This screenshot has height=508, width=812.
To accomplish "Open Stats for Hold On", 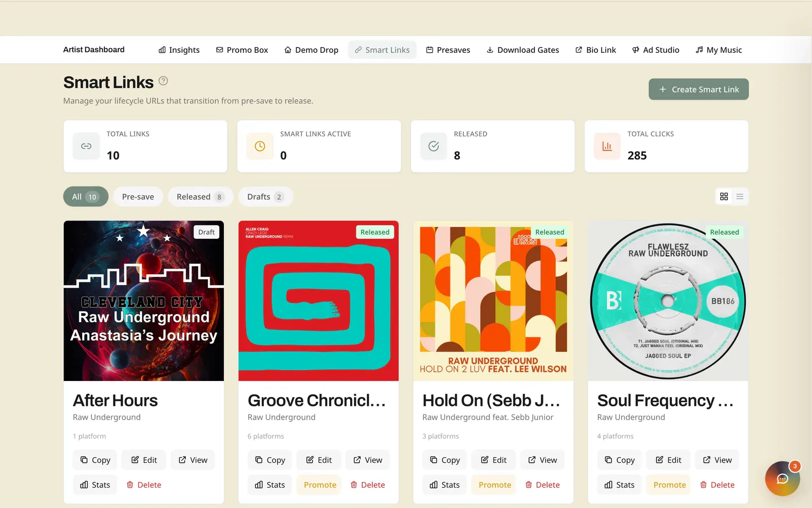I will pos(445,485).
